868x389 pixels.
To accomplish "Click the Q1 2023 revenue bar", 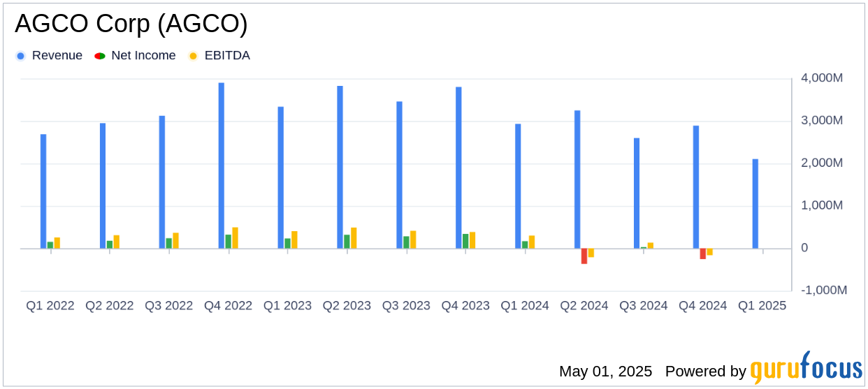I will pos(281,177).
